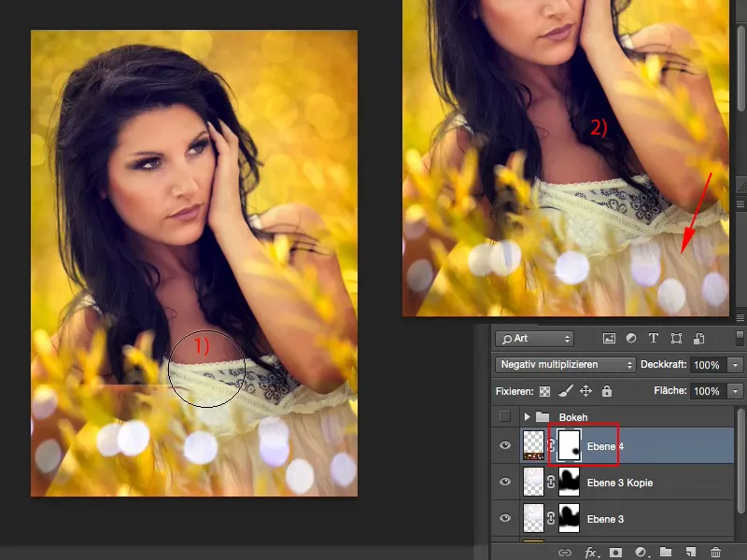Create a new adjustment layer via the half-circle icon
This screenshot has height=560, width=747.
tap(640, 553)
